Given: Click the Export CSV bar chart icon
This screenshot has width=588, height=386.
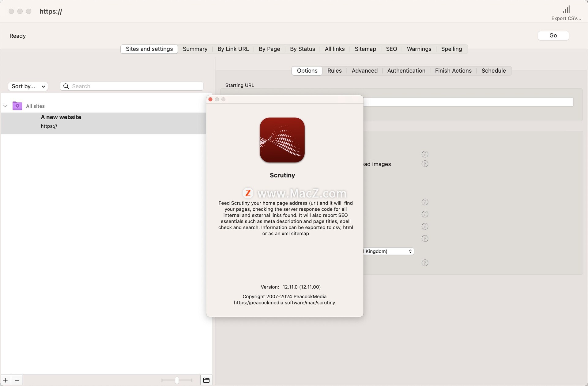Looking at the screenshot, I should 566,9.
